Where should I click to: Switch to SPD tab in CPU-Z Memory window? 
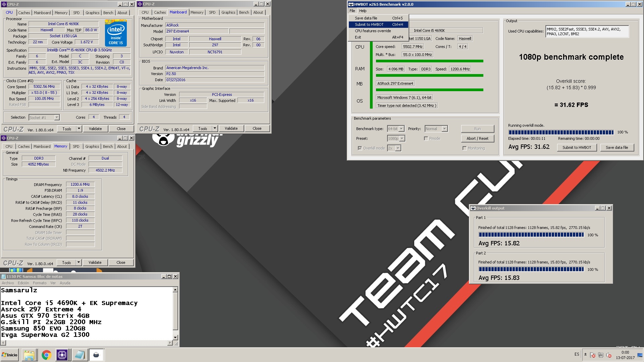coord(76,146)
